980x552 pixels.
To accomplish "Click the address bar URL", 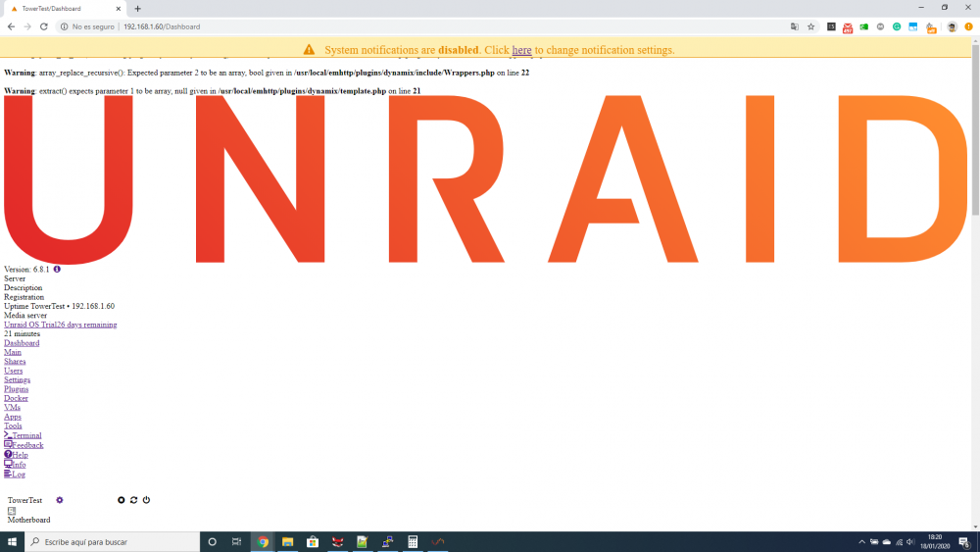I will click(162, 26).
